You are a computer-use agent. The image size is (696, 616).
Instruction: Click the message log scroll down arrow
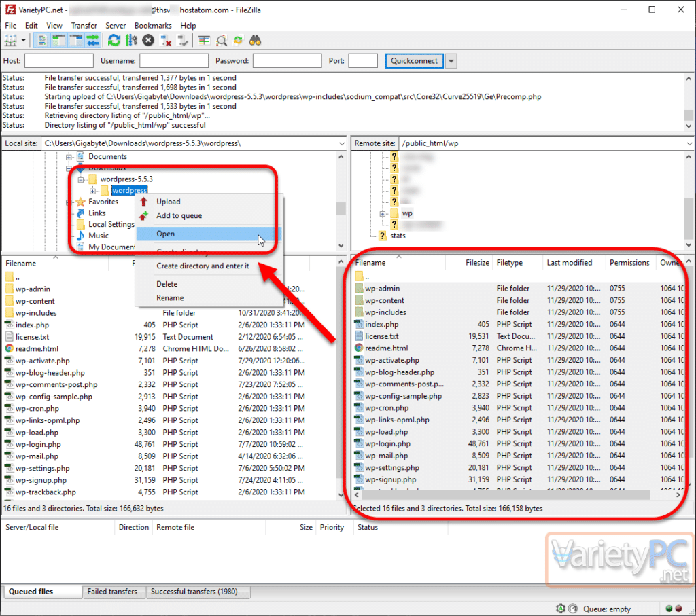(689, 126)
